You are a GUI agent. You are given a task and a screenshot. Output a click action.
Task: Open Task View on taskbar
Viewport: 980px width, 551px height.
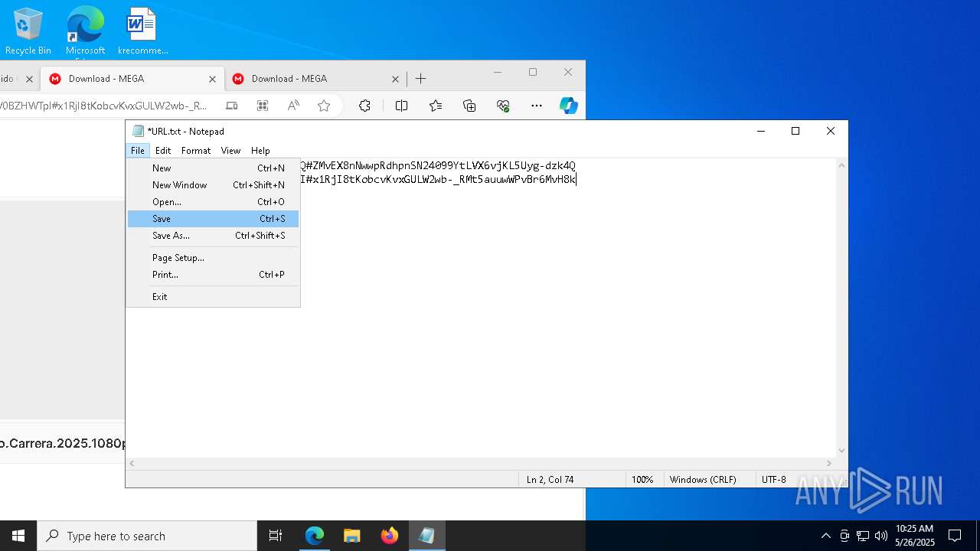pyautogui.click(x=276, y=536)
